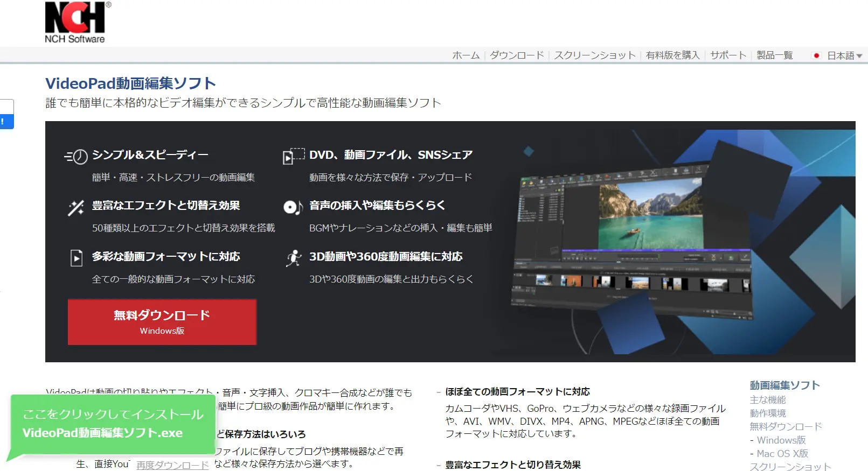Viewport: 868px width, 471px height.
Task: Click the 音声の挿入や編集もらくらく feature heading
Action: 377,206
